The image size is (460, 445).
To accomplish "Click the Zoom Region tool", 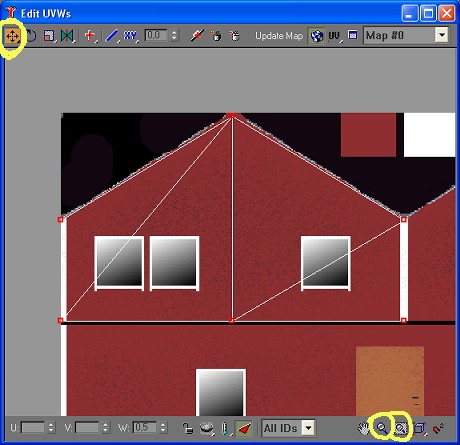I will (401, 428).
